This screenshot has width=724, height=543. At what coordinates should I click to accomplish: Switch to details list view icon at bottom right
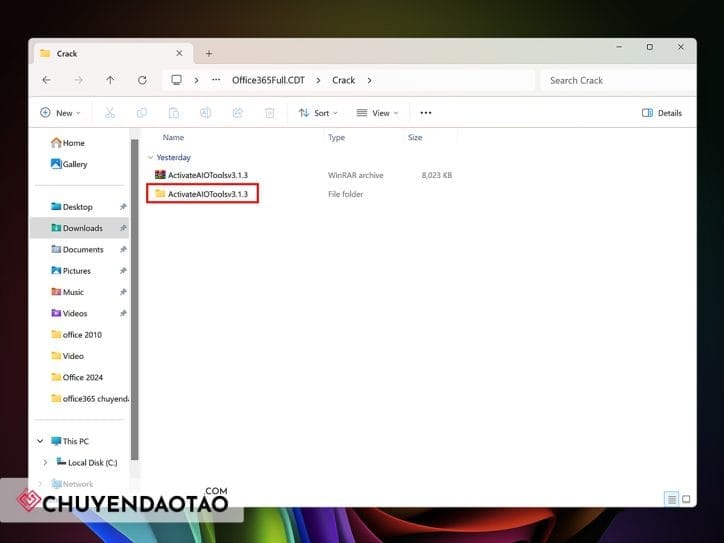tap(672, 499)
